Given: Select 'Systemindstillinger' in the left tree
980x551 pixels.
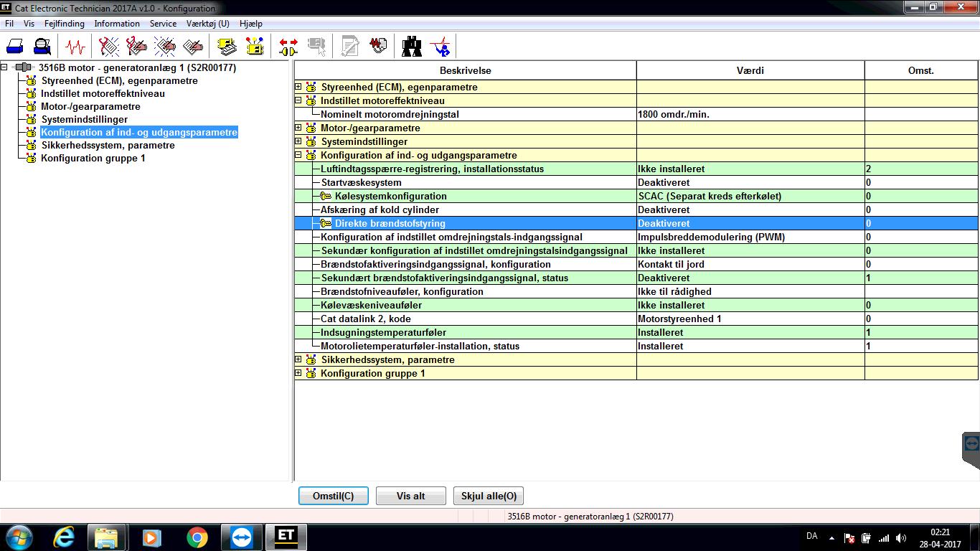Looking at the screenshot, I should pyautogui.click(x=84, y=119).
